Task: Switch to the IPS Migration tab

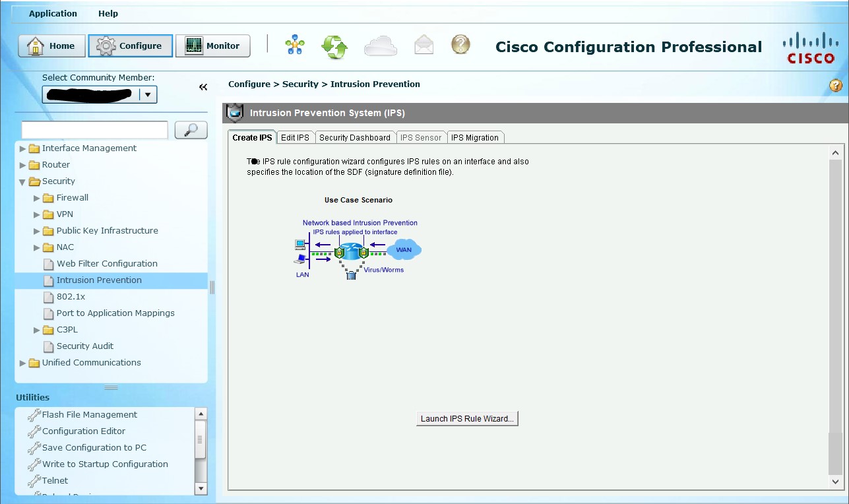Action: pyautogui.click(x=475, y=137)
